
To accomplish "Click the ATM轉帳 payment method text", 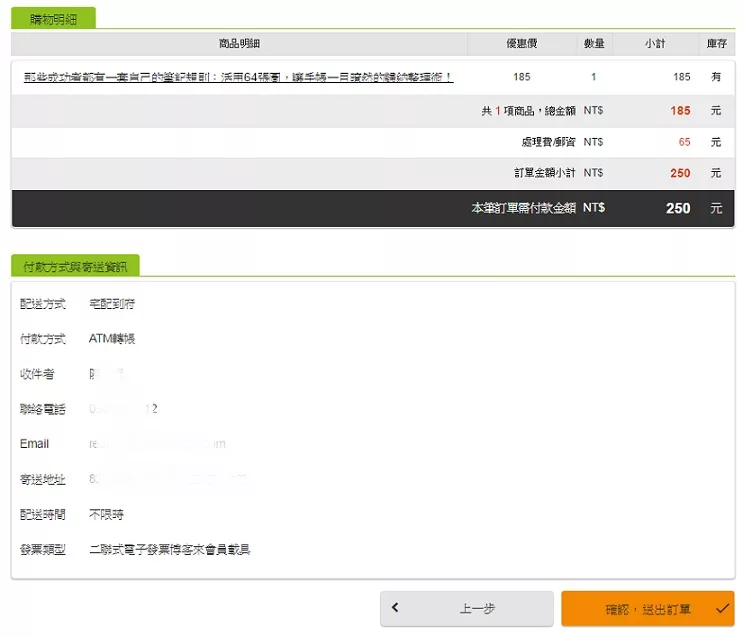I will (112, 339).
